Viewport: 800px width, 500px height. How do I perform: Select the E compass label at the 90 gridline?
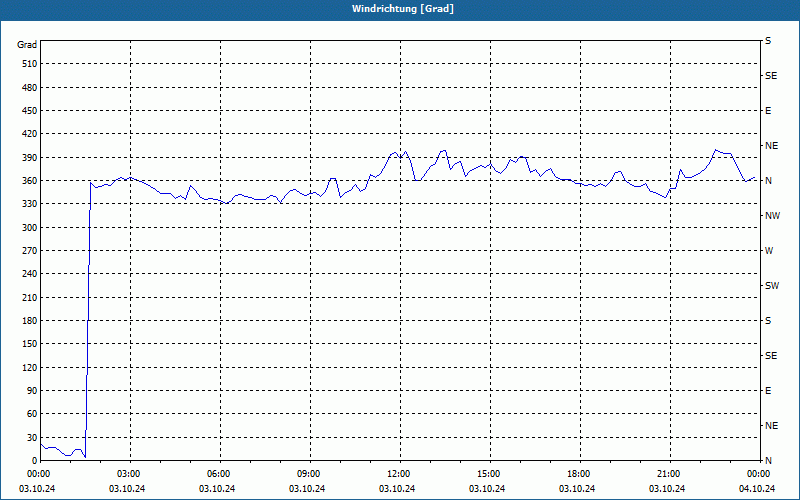tap(768, 391)
